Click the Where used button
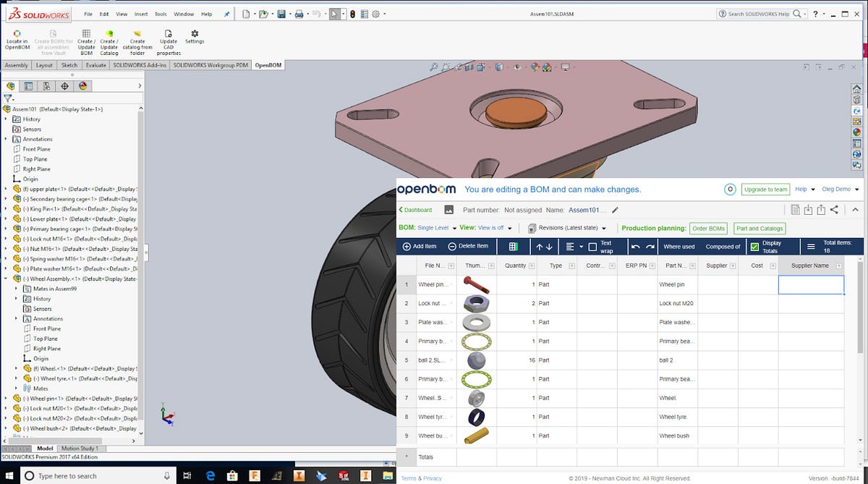Image resolution: width=868 pixels, height=484 pixels. [679, 246]
